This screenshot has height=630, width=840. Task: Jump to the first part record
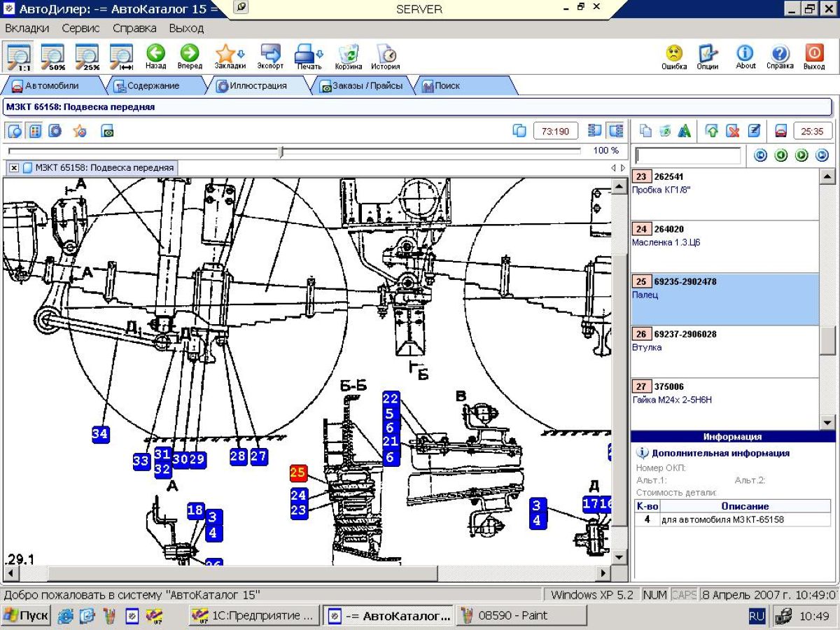pyautogui.click(x=760, y=155)
